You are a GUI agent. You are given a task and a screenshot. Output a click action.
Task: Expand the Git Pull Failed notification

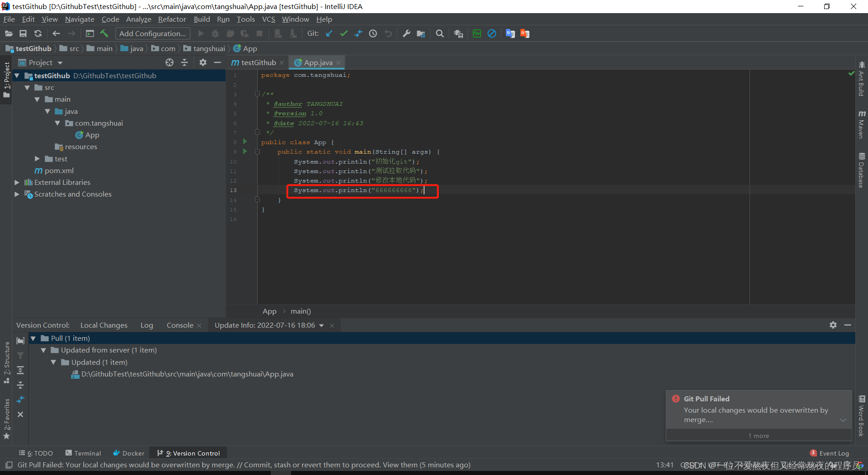843,420
